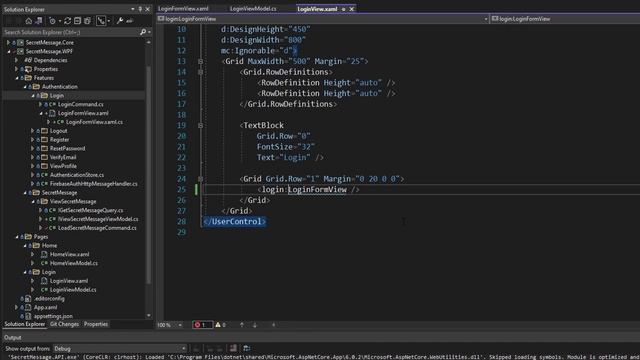Open the Pending Changes Filter clock icon
The width and height of the screenshot is (640, 360).
pyautogui.click(x=52, y=21)
